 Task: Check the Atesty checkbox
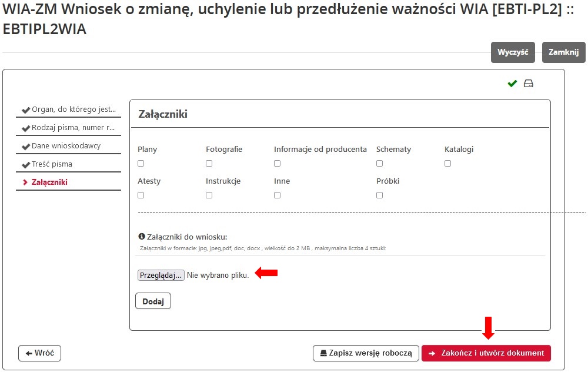[141, 195]
